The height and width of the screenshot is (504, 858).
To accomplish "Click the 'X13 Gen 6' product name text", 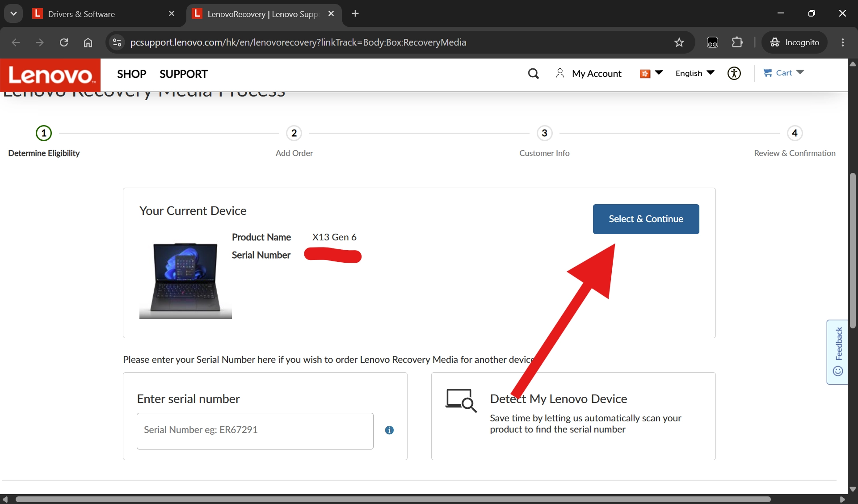I will point(334,237).
